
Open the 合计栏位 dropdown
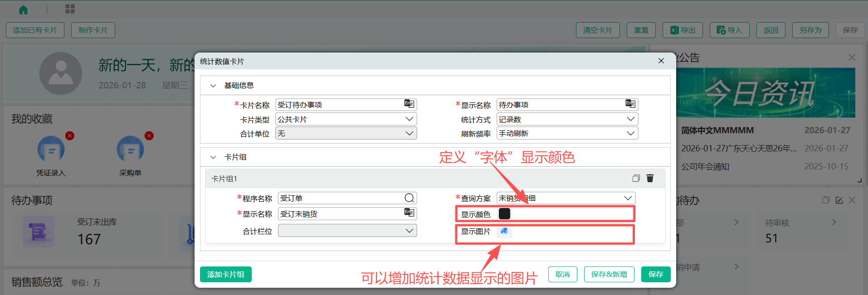coord(409,231)
